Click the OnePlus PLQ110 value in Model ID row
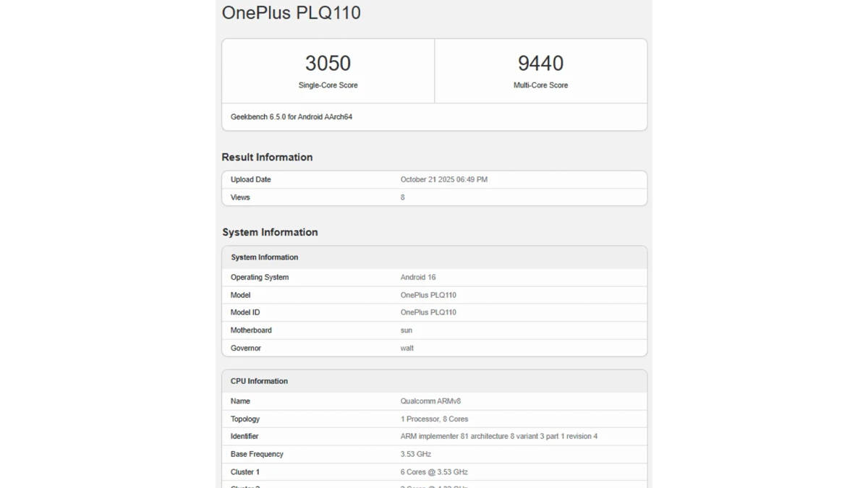 pos(428,313)
